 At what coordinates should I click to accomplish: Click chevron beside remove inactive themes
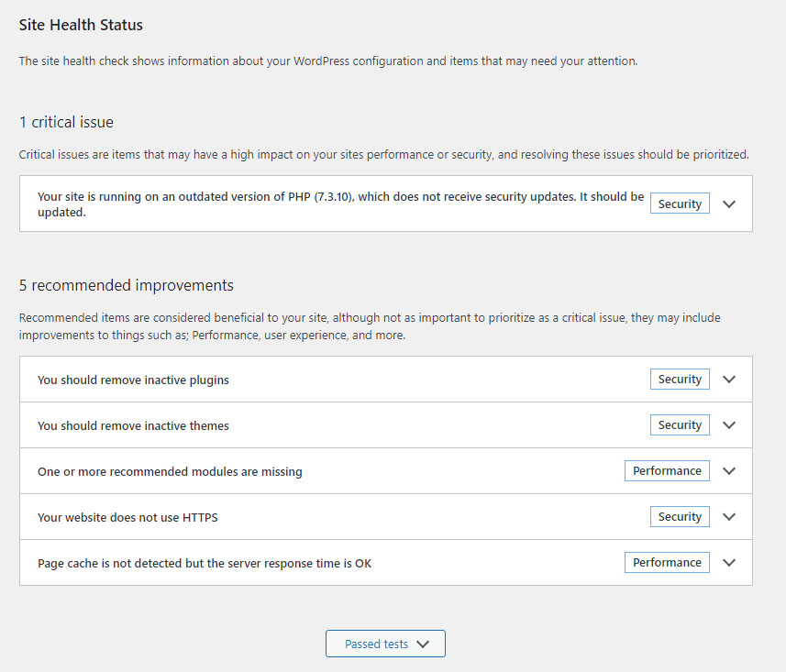[729, 425]
